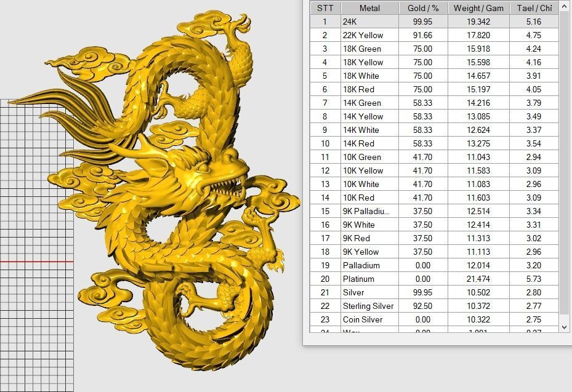Click the 3.54 Tael cell for 14K Red
Viewport: 572px width, 392px height.
(534, 143)
